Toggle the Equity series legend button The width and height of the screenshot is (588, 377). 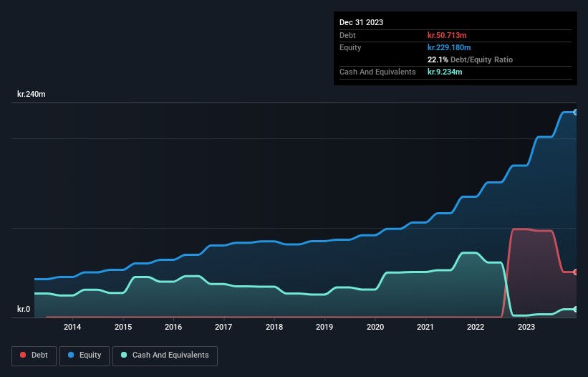tap(85, 355)
